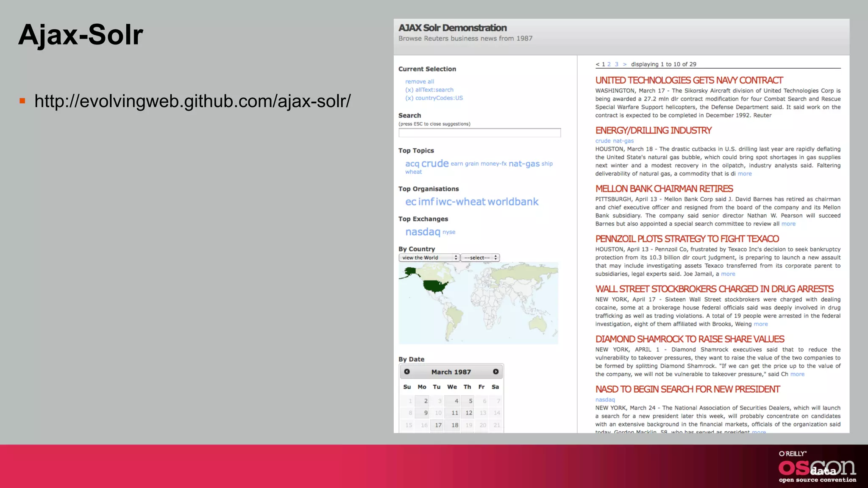This screenshot has height=488, width=868.
Task: Click the 'AJAX Solr Demonstration' header title
Action: tap(452, 28)
